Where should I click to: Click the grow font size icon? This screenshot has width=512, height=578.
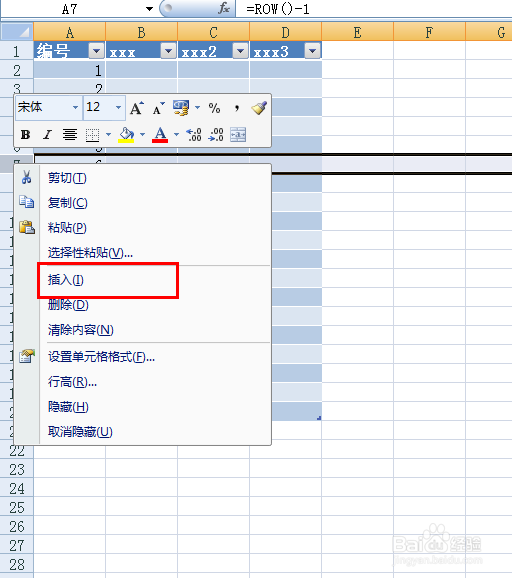point(136,108)
